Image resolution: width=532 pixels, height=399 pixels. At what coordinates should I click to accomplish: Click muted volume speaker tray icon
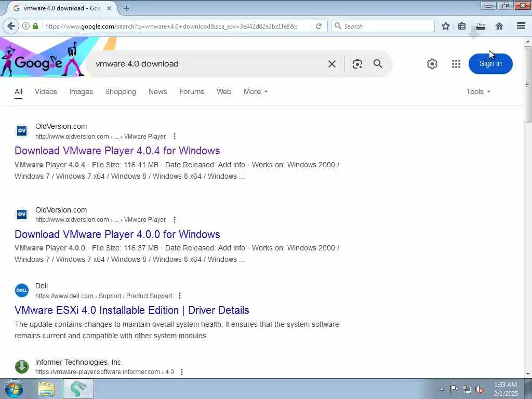[480, 389]
